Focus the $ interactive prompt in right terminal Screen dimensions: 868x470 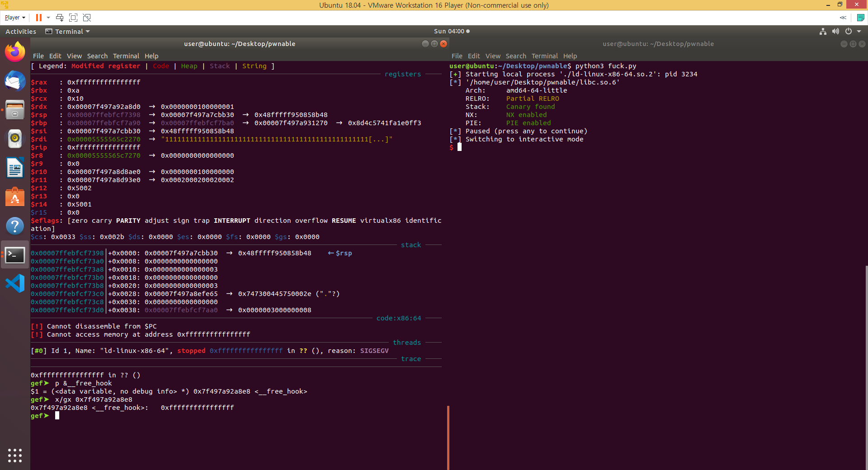coord(455,147)
